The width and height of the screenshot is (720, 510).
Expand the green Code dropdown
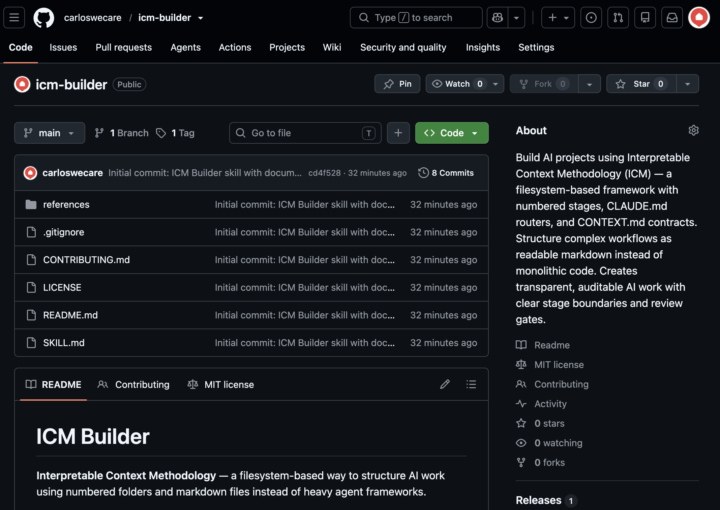click(x=452, y=133)
